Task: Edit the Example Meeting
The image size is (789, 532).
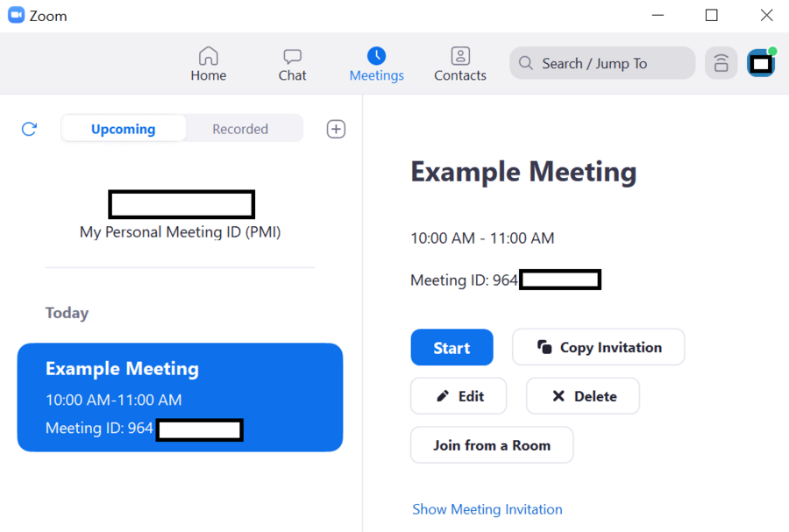Action: pos(458,396)
